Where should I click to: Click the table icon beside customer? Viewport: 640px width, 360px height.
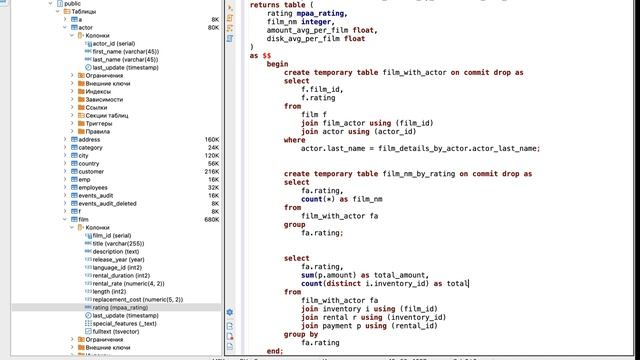pos(74,171)
